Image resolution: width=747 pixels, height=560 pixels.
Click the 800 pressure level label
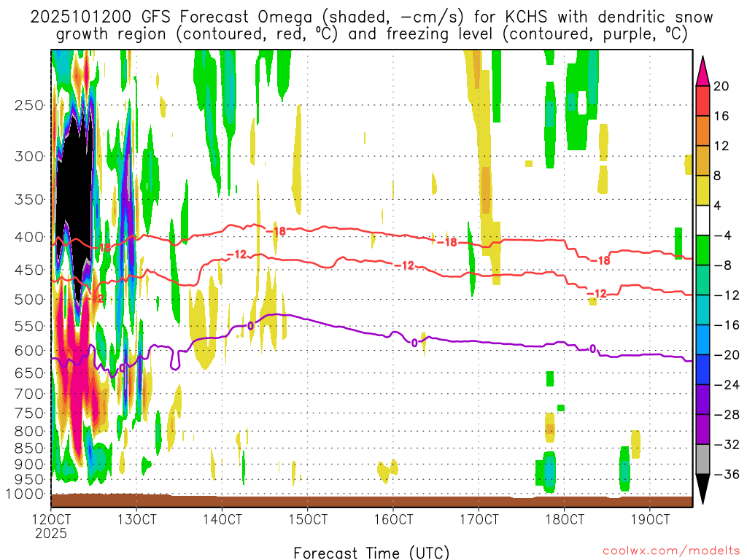[x=29, y=432]
